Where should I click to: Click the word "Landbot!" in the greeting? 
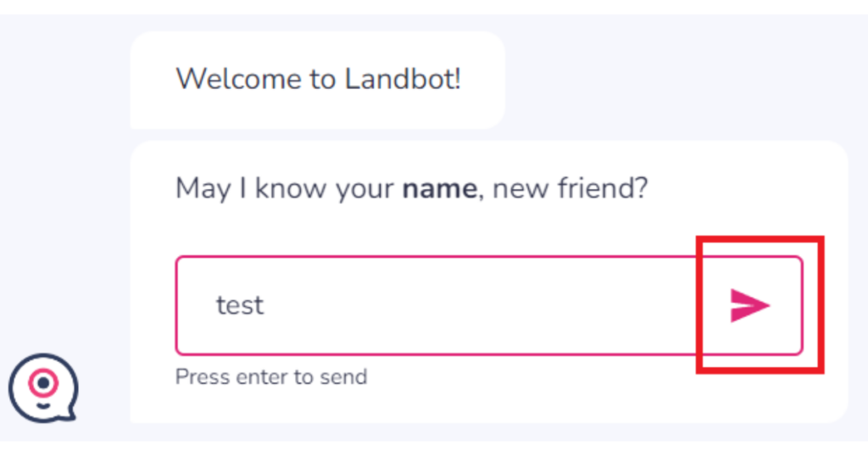(x=403, y=80)
